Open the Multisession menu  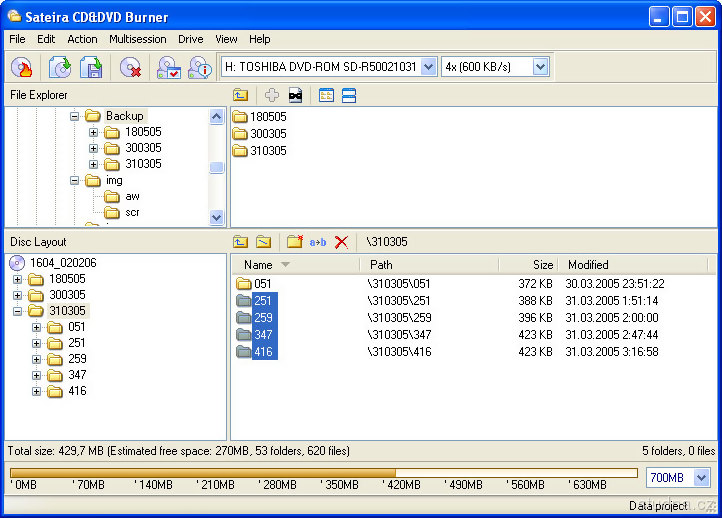coord(138,39)
